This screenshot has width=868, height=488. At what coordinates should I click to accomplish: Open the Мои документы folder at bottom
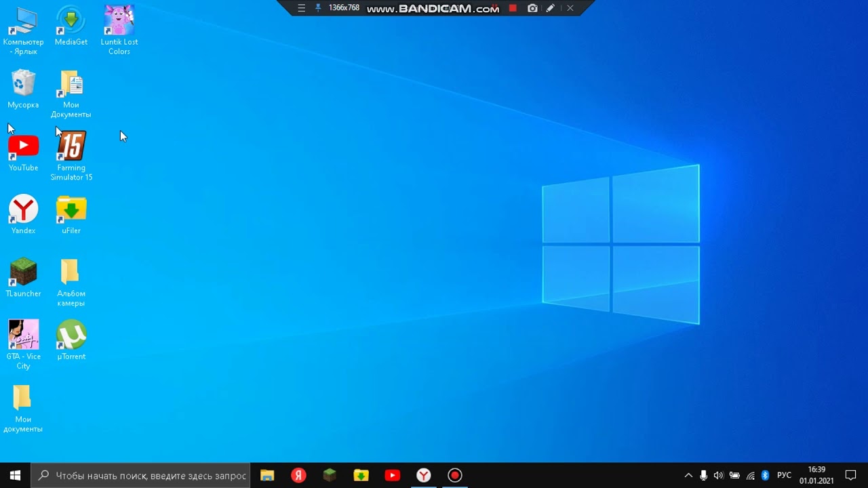pos(23,408)
